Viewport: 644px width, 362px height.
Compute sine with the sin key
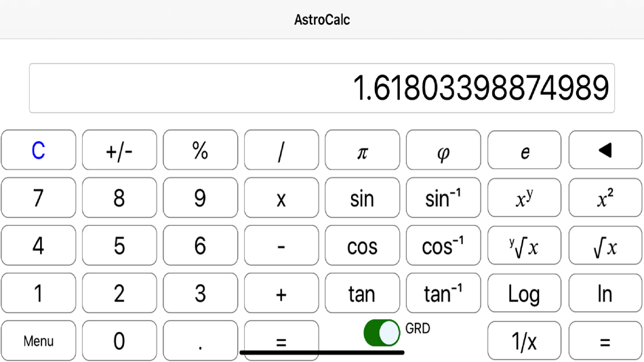362,198
